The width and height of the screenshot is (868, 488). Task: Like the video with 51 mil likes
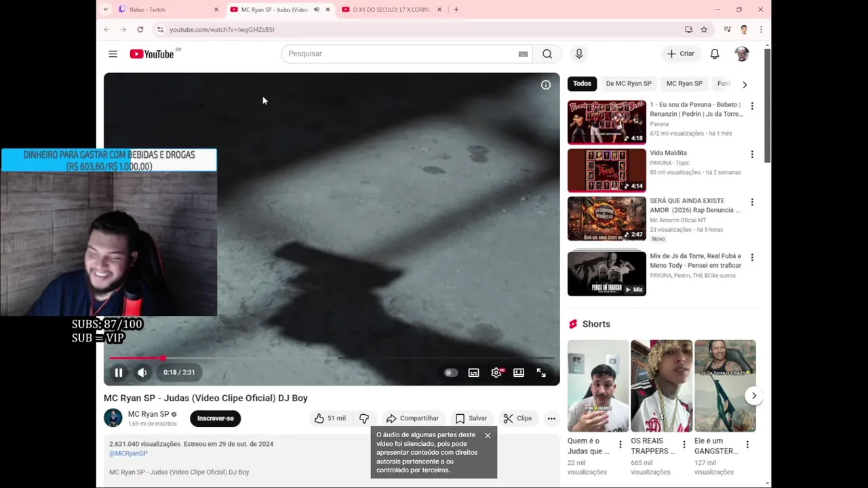pyautogui.click(x=330, y=418)
